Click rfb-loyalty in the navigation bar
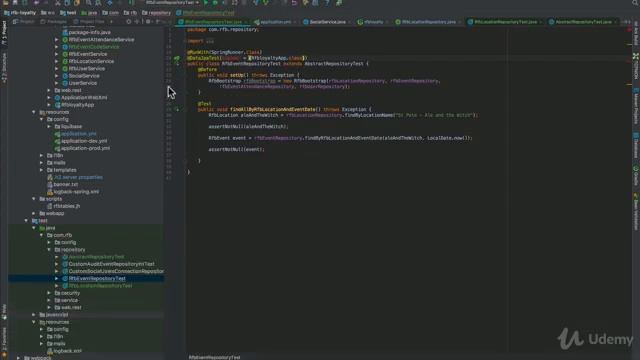640x360 pixels. click(20, 13)
